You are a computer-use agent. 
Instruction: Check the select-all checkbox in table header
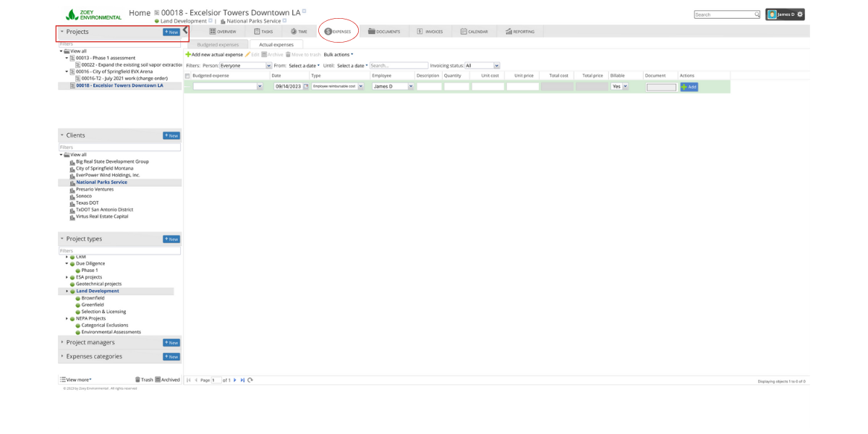coord(188,76)
